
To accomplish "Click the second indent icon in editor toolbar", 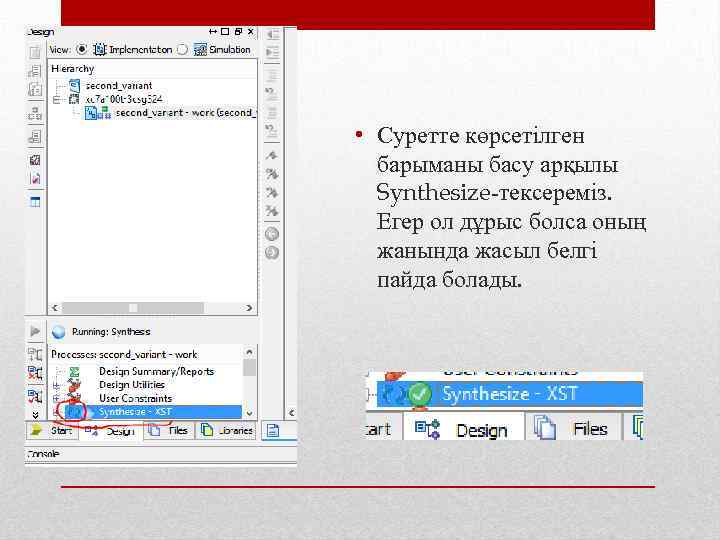I will pyautogui.click(x=272, y=52).
